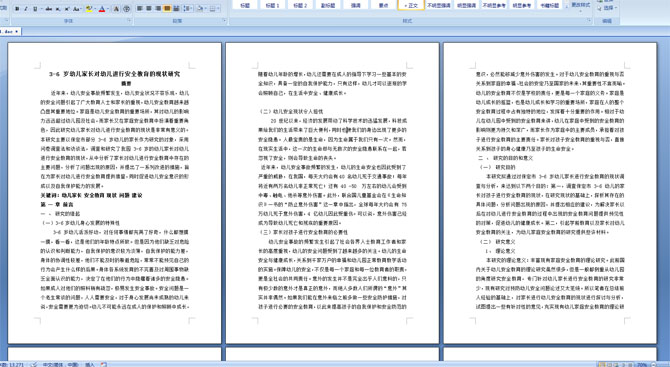Center align the paragraph text
The image size is (670, 367).
coord(149,9)
